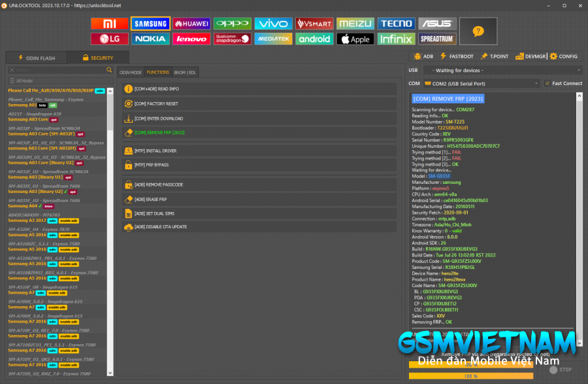Open the ODIN MODE sub-tab
The image size is (588, 384).
pos(131,73)
